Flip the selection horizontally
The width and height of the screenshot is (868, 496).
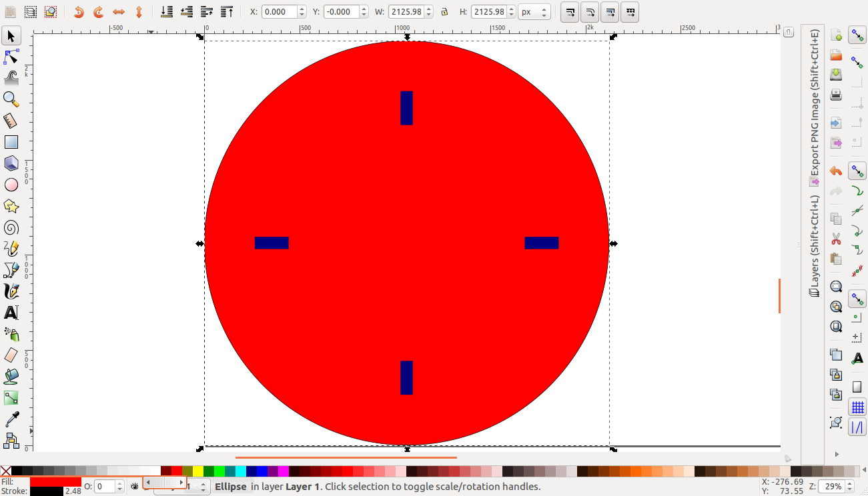coord(119,12)
